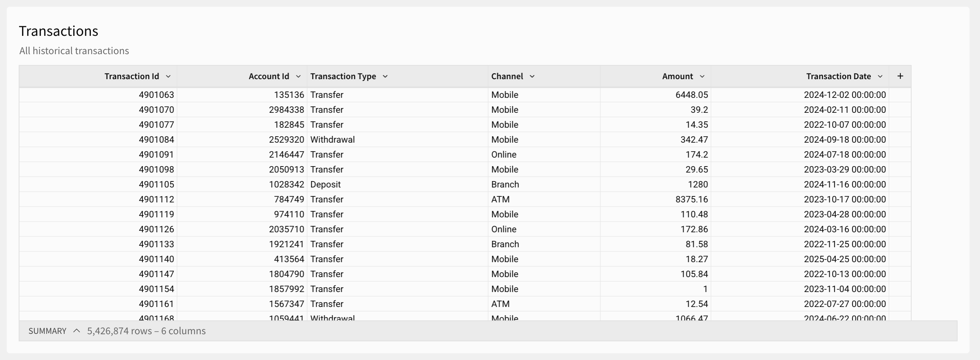Screen dimensions: 980x360
Task: Click the amount cell 8375.16
Action: coord(691,199)
